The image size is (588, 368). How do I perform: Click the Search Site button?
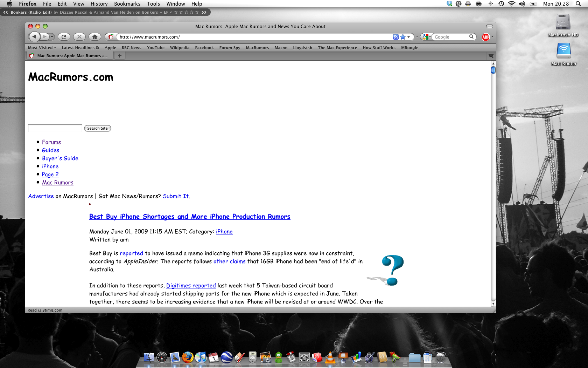coord(98,128)
